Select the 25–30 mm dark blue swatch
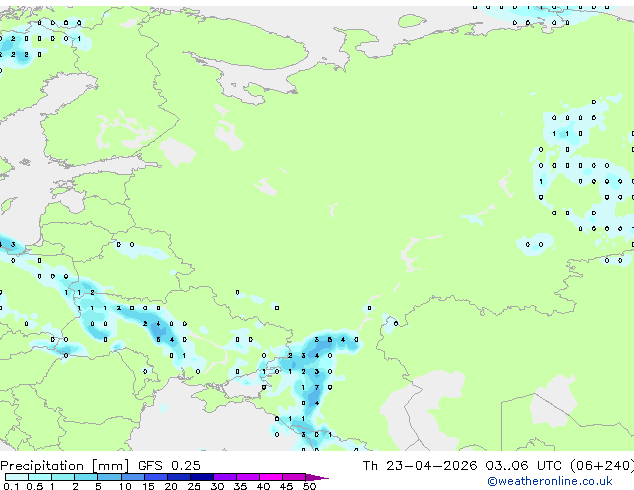This screenshot has height=490, width=634. 202,477
